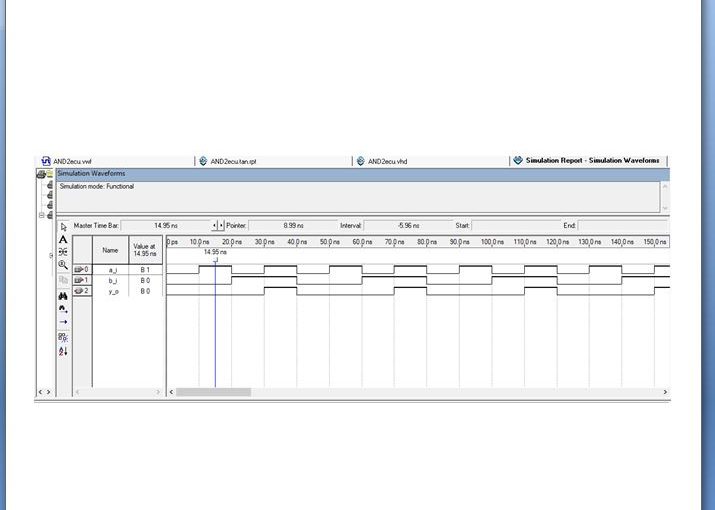Select the y_o output signal row
The image size is (715, 510).
pyautogui.click(x=113, y=291)
